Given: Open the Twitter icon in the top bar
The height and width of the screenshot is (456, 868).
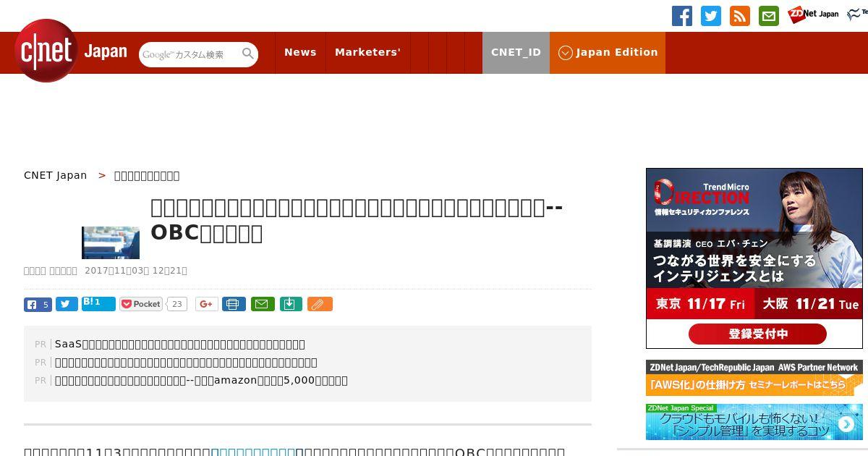Looking at the screenshot, I should click(711, 16).
